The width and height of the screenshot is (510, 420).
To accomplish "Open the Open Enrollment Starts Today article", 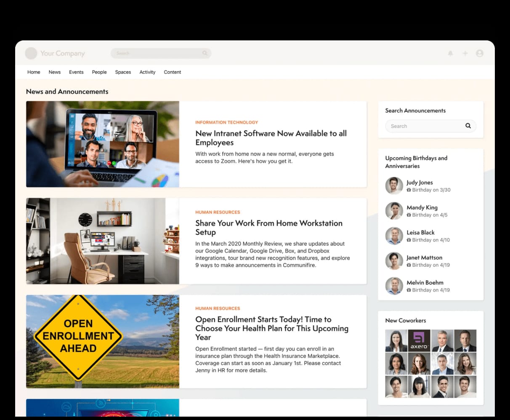I will [x=272, y=328].
